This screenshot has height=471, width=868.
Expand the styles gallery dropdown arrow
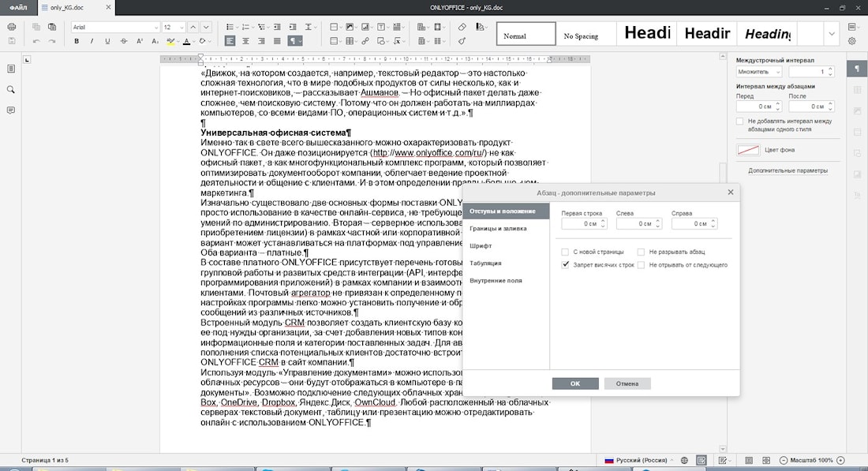[x=832, y=34]
